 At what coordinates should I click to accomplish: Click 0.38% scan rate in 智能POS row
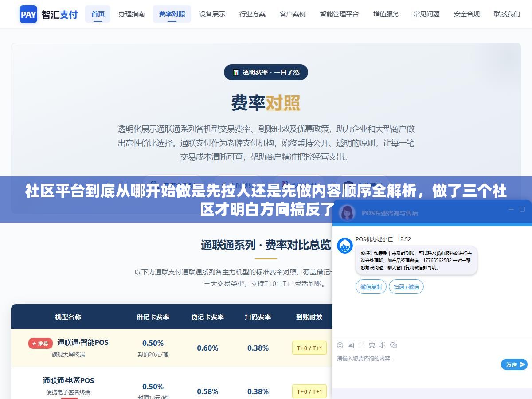tap(258, 348)
